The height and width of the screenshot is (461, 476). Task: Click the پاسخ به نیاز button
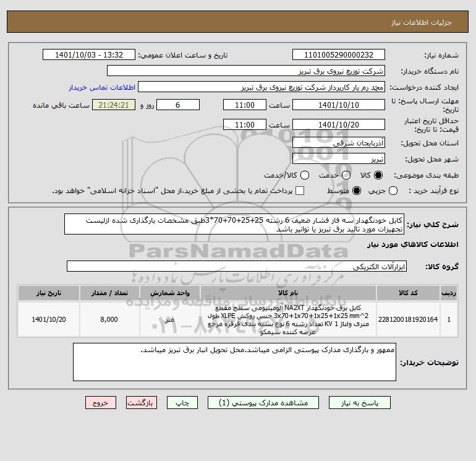(x=359, y=403)
